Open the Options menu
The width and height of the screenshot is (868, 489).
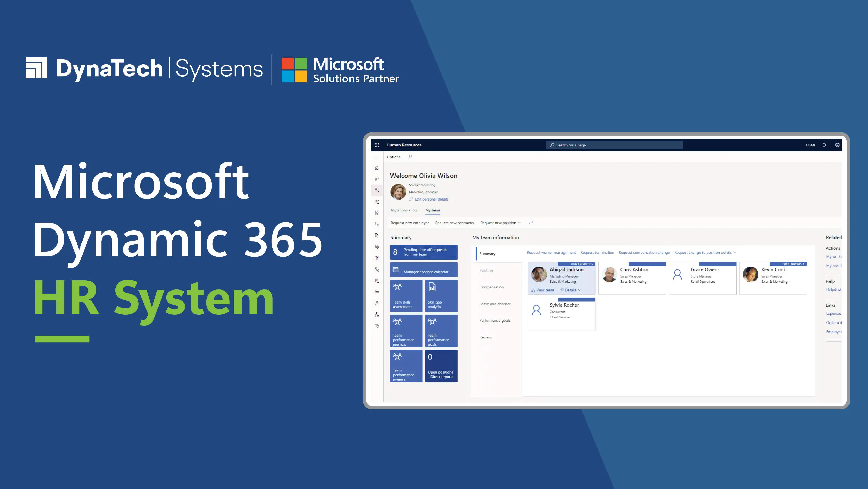[394, 157]
